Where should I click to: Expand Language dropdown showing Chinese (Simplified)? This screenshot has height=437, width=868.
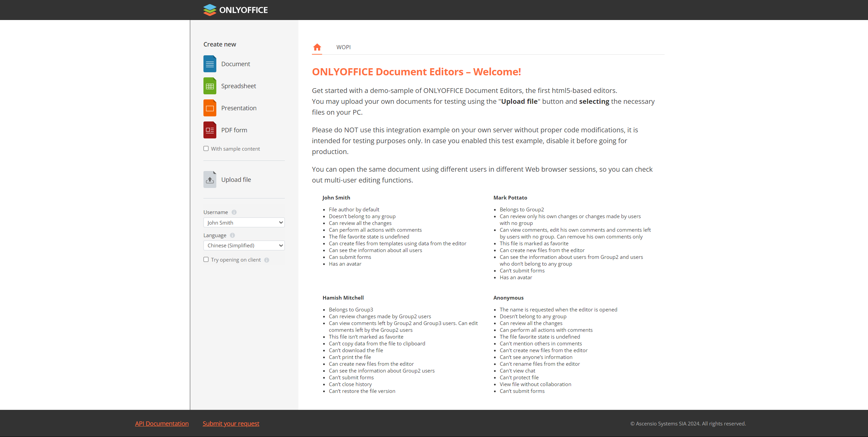[x=244, y=245]
